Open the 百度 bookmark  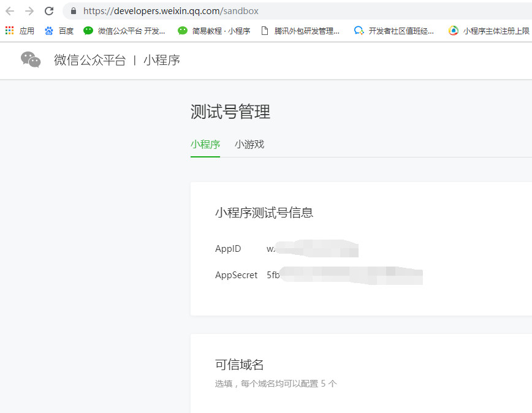[66, 31]
